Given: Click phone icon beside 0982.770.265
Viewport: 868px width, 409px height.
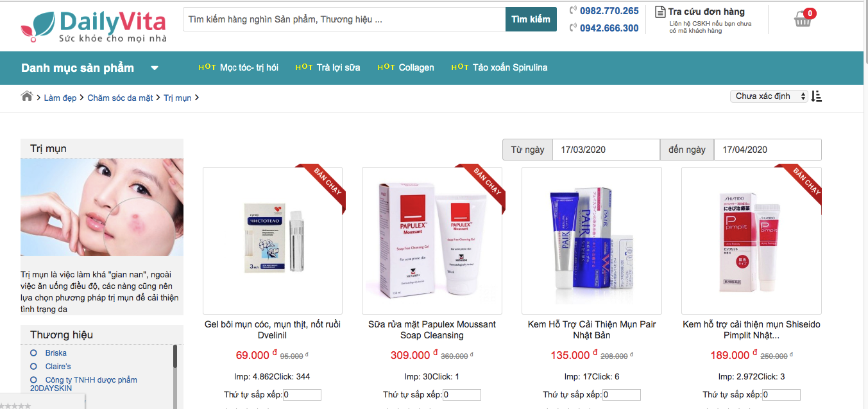Looking at the screenshot, I should 574,10.
